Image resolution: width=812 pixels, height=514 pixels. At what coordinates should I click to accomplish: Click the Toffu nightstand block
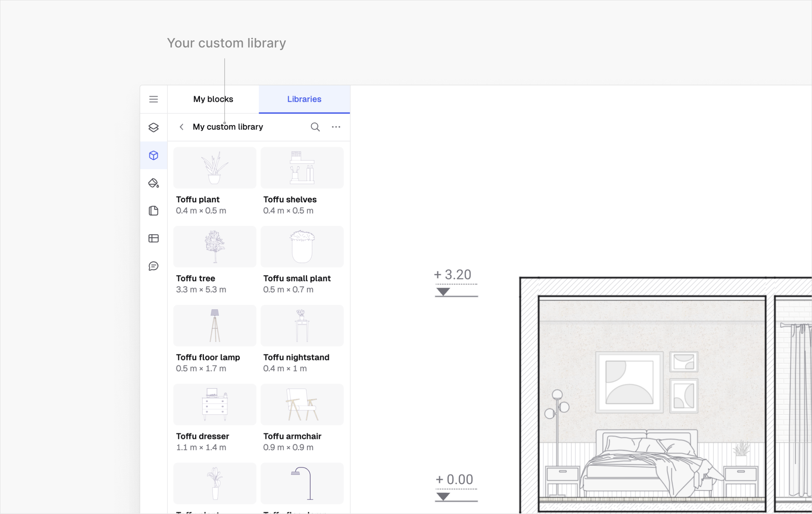click(x=302, y=326)
